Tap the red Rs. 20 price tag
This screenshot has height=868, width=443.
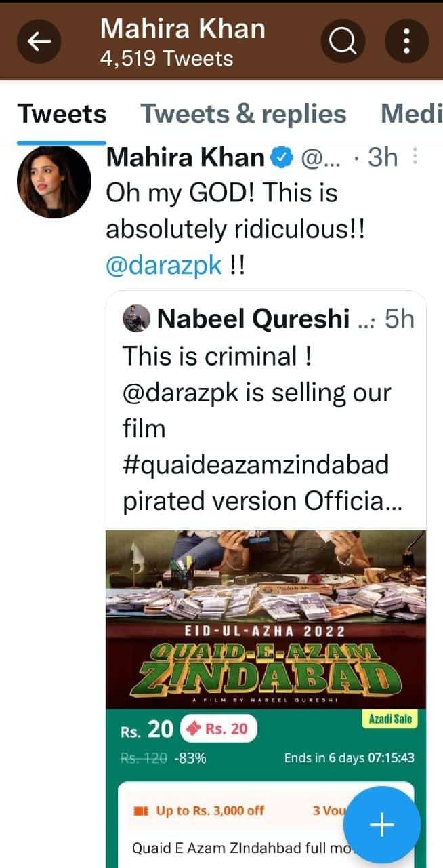219,730
